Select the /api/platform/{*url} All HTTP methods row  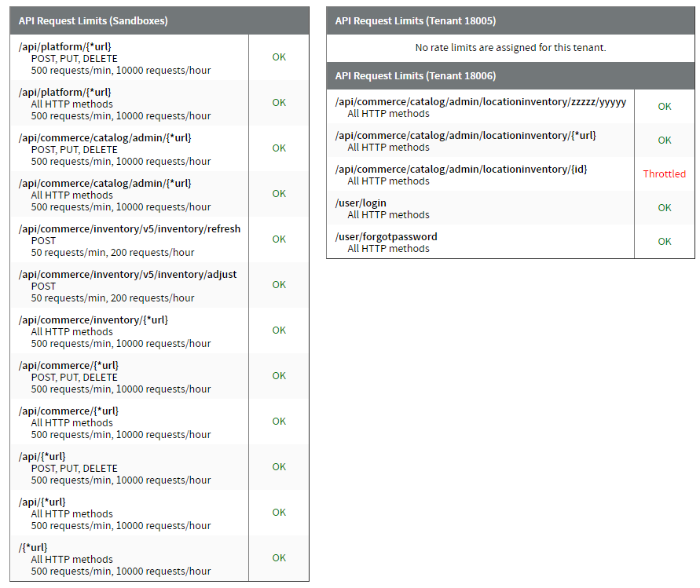126,102
